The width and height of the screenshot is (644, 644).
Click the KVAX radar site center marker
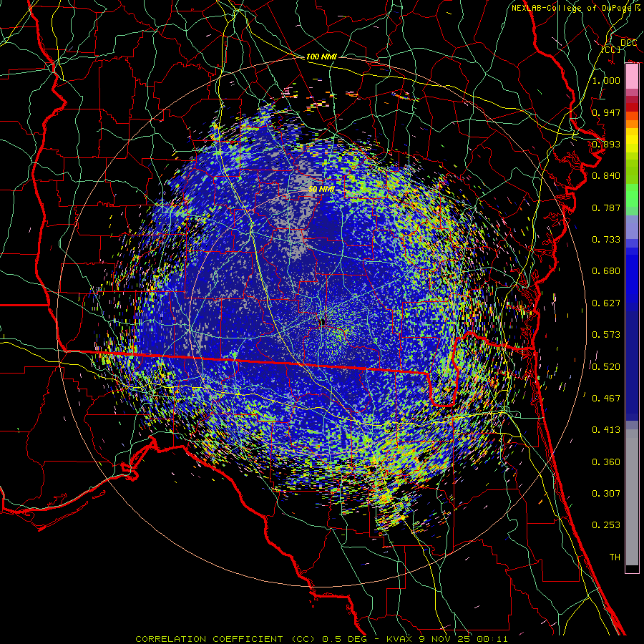(x=323, y=321)
